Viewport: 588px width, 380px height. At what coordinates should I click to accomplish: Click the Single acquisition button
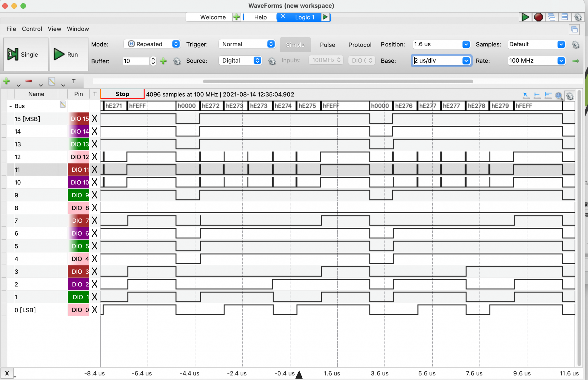26,54
